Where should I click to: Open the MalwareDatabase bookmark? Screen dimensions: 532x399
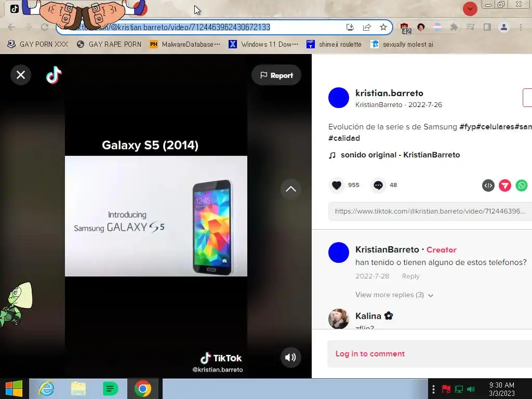(x=185, y=44)
